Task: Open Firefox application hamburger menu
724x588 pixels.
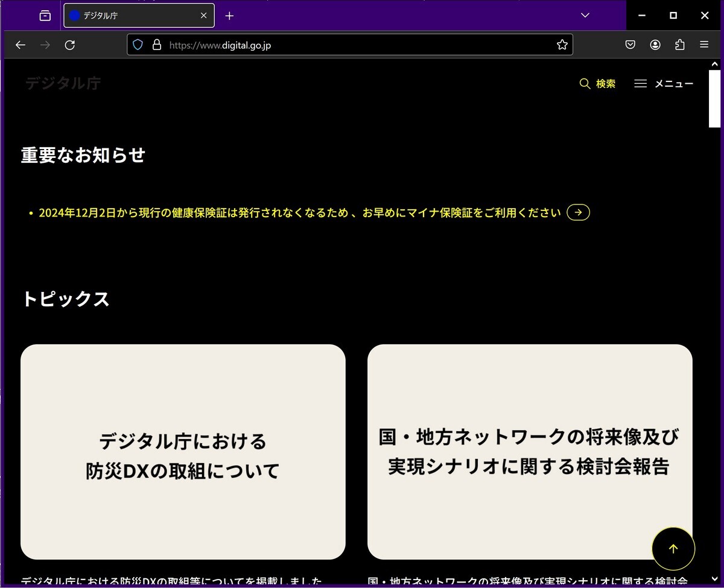Action: (x=704, y=45)
